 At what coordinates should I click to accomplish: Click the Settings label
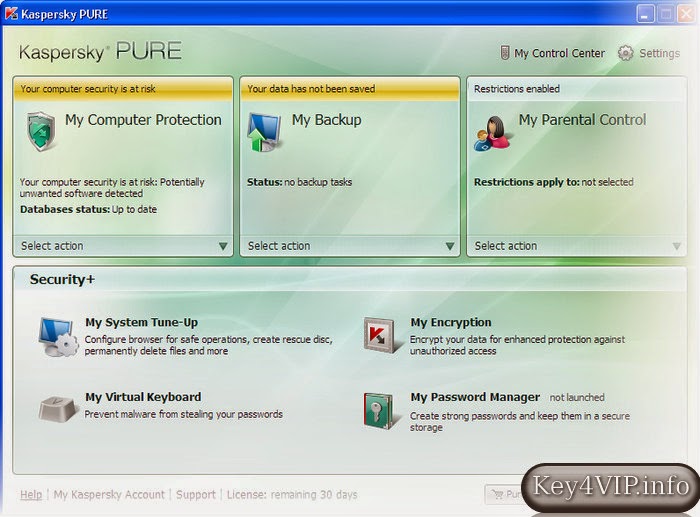click(659, 53)
